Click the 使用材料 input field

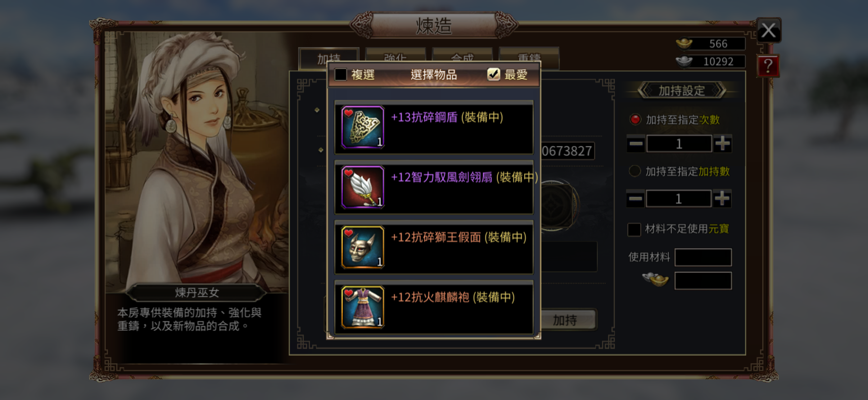[x=703, y=257]
